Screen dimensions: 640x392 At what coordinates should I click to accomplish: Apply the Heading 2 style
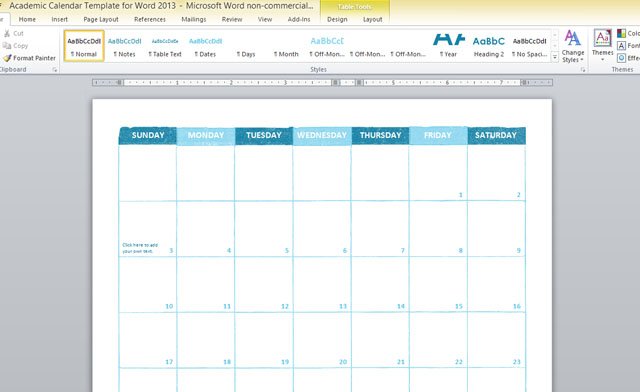coord(489,46)
